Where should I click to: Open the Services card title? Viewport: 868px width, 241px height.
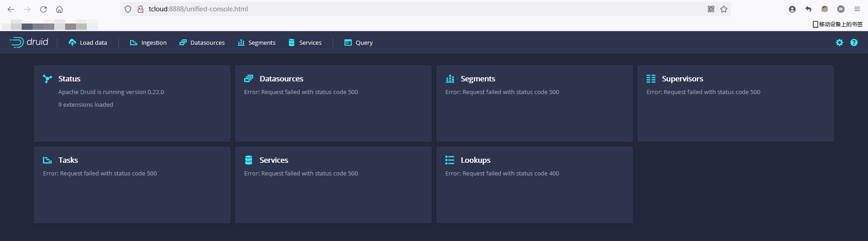click(x=274, y=160)
